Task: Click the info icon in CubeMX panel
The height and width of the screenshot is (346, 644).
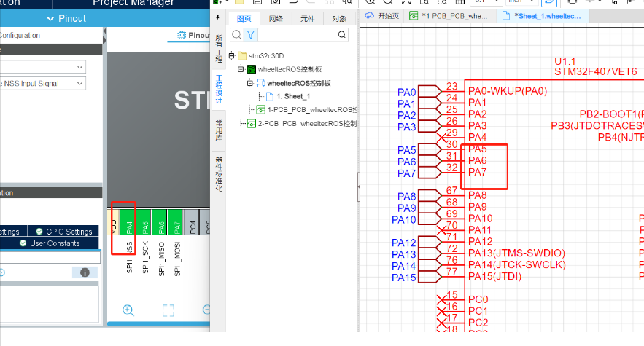Action: 85,272
